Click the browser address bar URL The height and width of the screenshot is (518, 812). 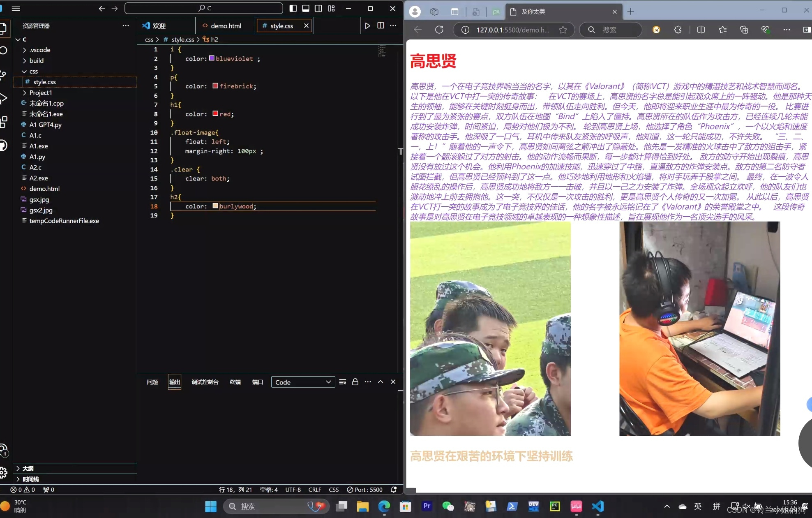point(512,30)
